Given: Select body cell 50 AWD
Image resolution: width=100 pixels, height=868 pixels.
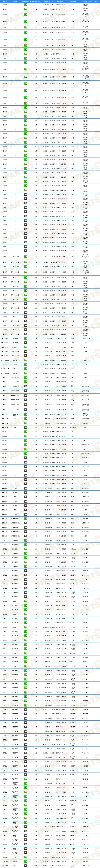Looking at the screenshot, I should [x=73, y=423].
